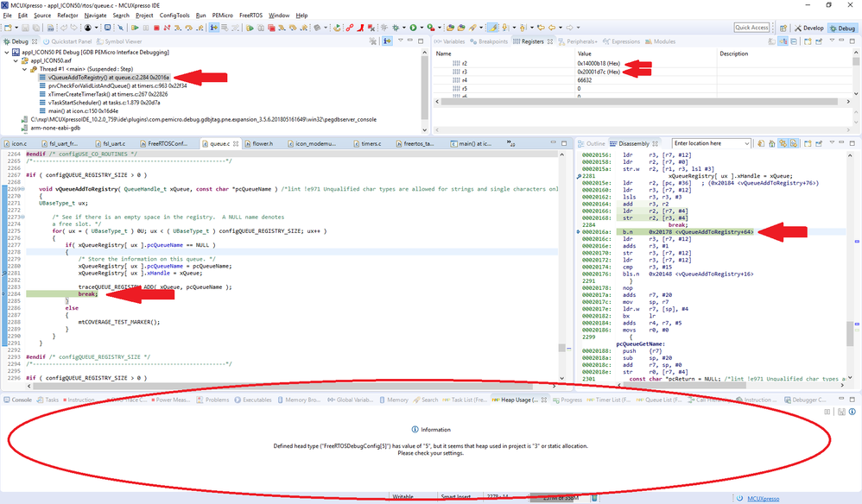The height and width of the screenshot is (504, 862).
Task: Click the Value column header in Registers
Action: [x=585, y=54]
